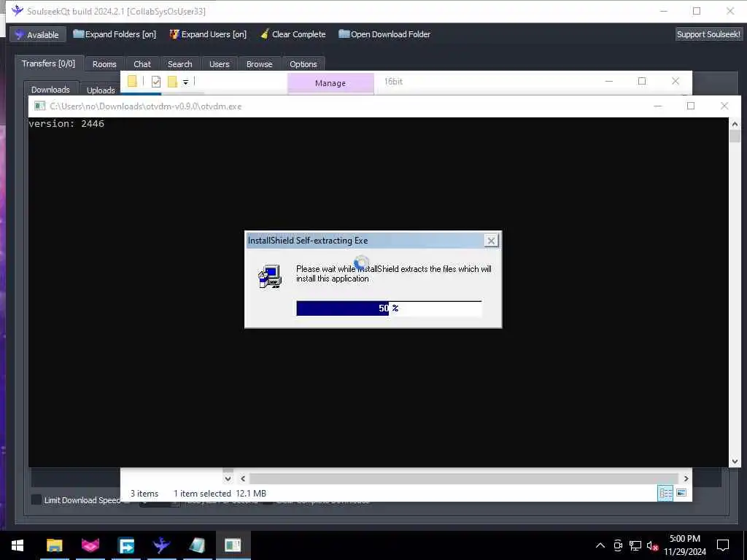Enable the Limit Download Speed checkbox
Screen dimensions: 747x560
click(36, 499)
